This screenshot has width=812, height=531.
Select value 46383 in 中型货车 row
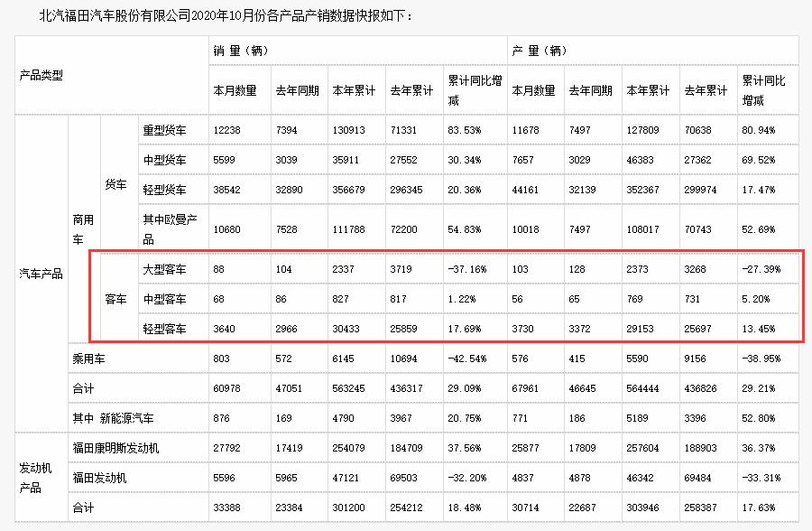click(640, 160)
